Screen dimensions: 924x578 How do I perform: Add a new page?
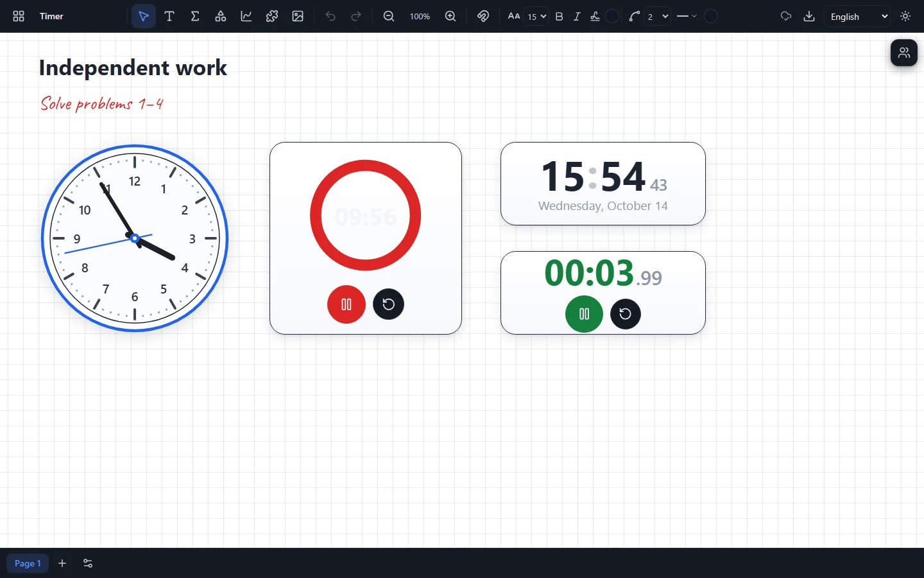point(62,563)
